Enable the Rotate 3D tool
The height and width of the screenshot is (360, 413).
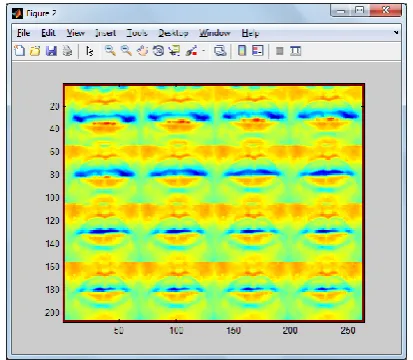coord(158,51)
